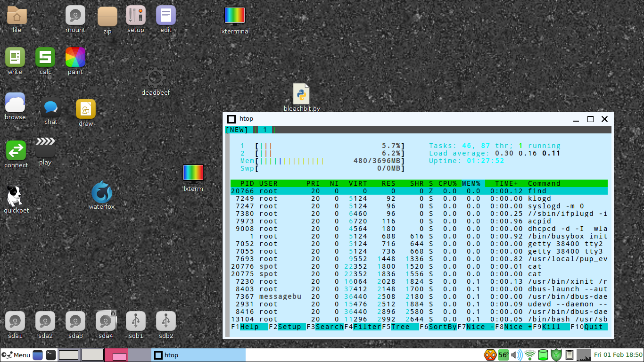This screenshot has height=362, width=644.
Task: Select the htop taskbar window button
Action: 198,355
